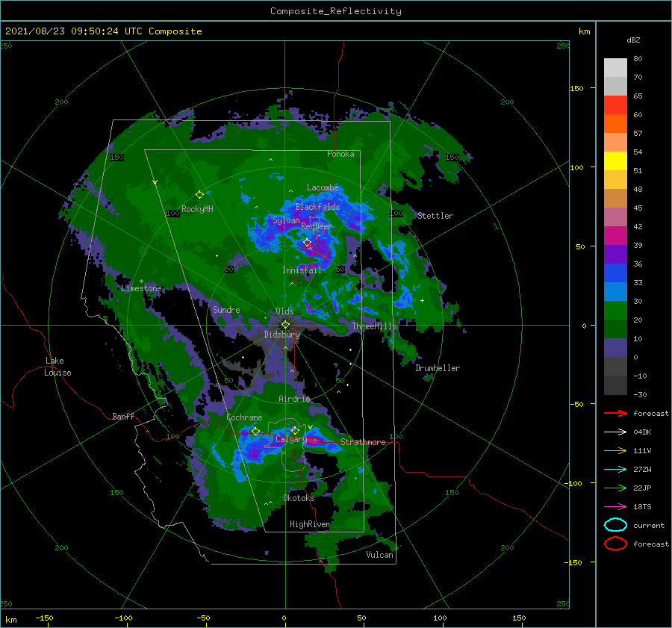Select the Okotoks label
The width and height of the screenshot is (672, 628).
pyautogui.click(x=299, y=498)
